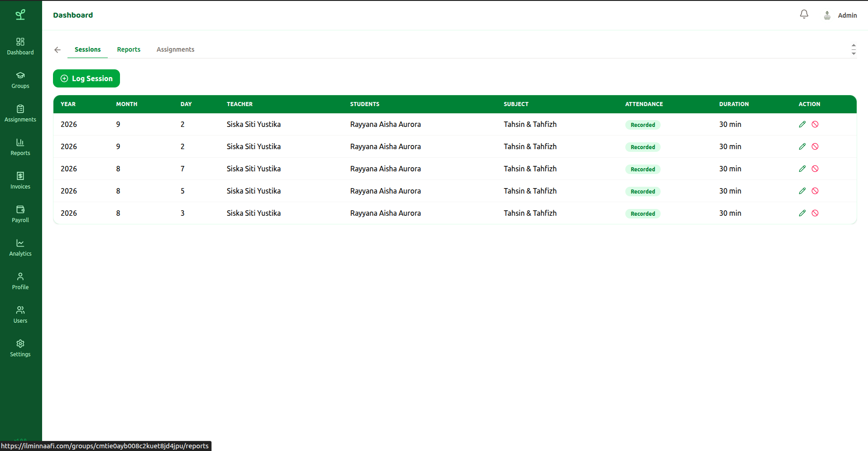
Task: Click the Admin user avatar icon
Action: point(827,15)
